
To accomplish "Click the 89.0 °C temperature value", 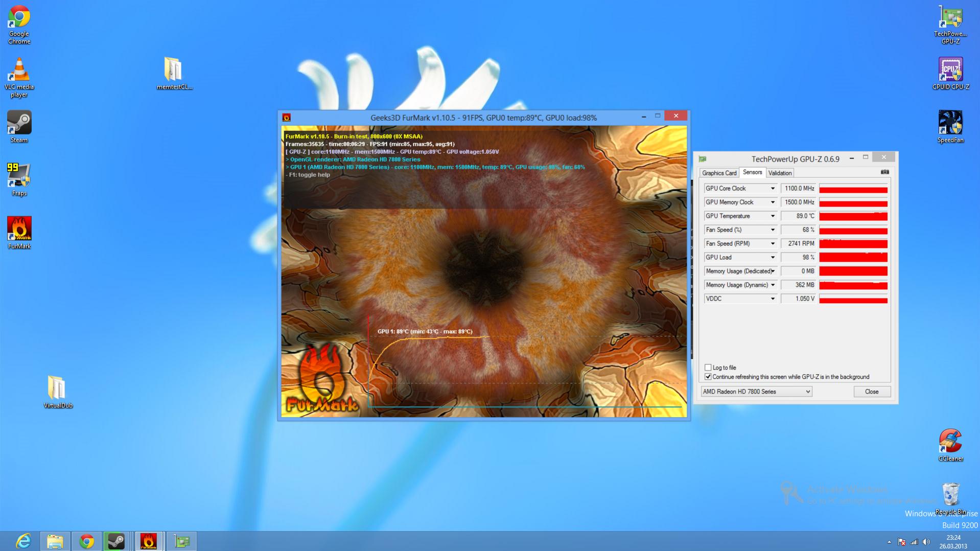I will [x=798, y=216].
